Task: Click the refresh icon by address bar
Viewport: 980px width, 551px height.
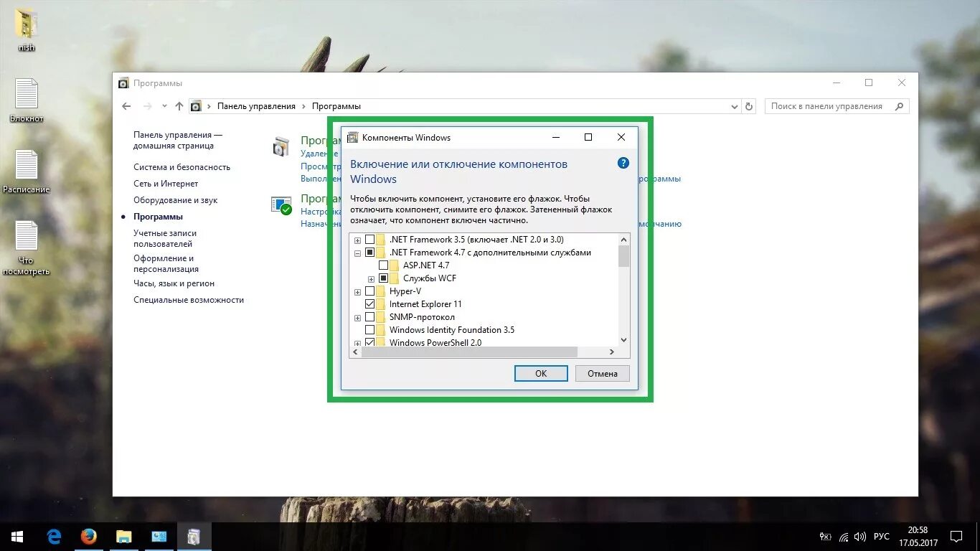Action: 749,106
